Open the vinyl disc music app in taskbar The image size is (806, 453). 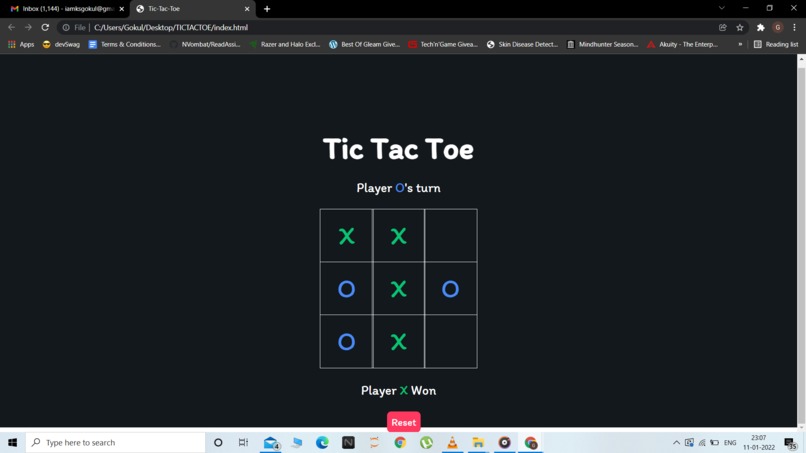[504, 442]
